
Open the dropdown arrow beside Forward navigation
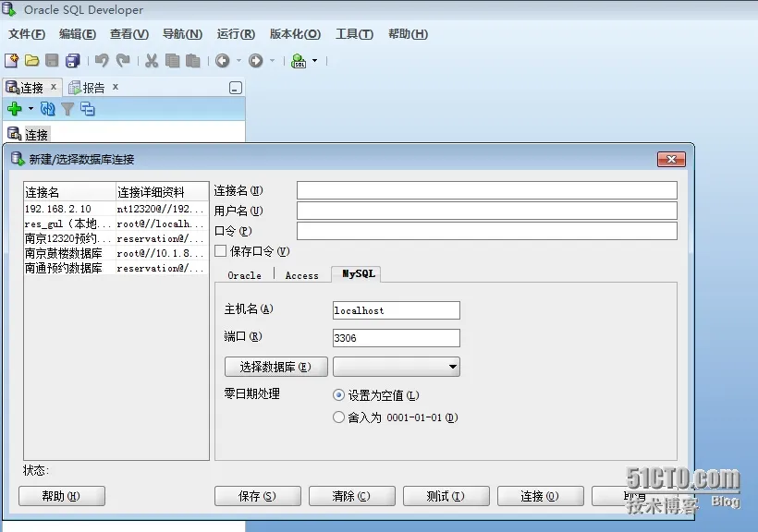[x=272, y=60]
